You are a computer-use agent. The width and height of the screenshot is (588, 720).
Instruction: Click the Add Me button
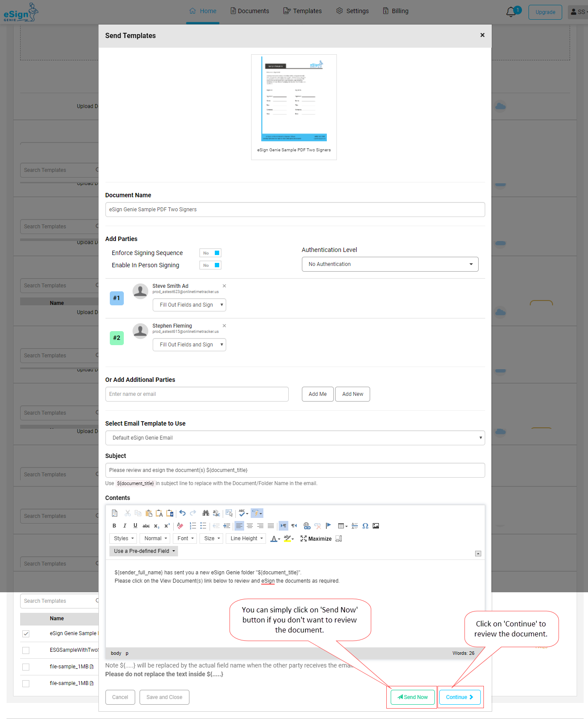tap(318, 394)
